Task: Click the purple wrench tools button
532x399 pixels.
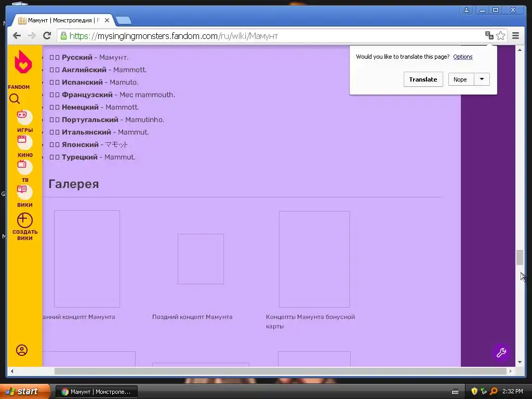Action: pos(501,353)
